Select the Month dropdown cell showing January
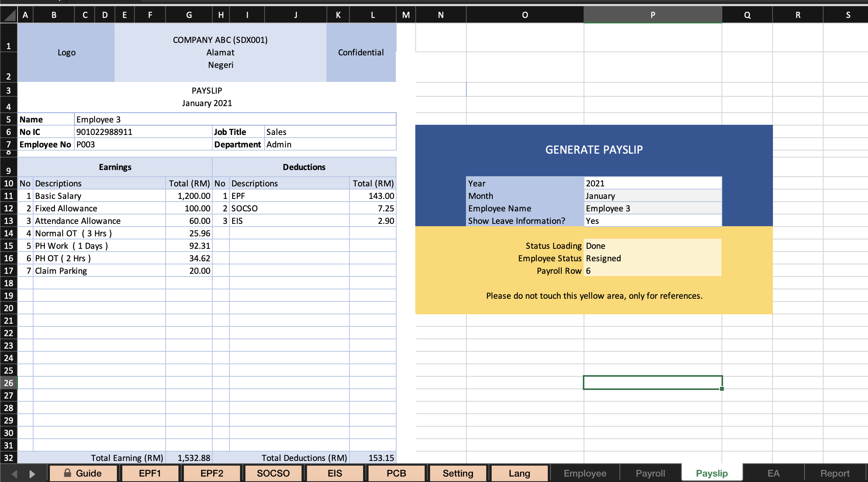Screen dimensions: 868x482 (653, 196)
